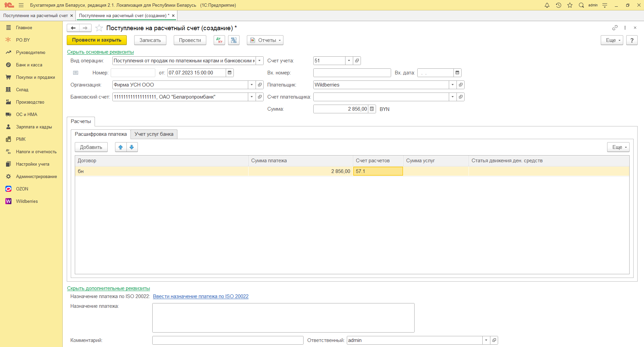Open Зарплата и кадры section
This screenshot has height=347, width=644.
34,127
